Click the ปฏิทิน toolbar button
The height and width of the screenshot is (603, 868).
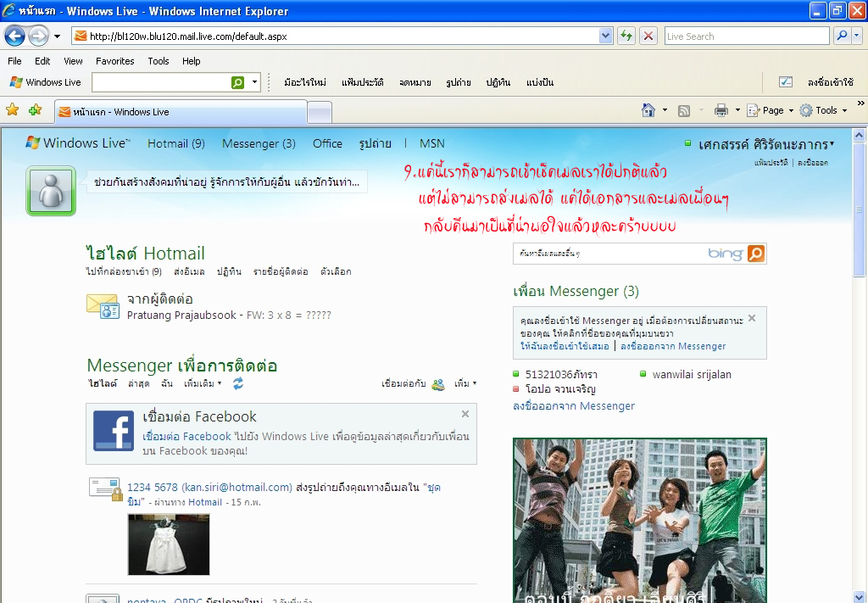[x=498, y=82]
